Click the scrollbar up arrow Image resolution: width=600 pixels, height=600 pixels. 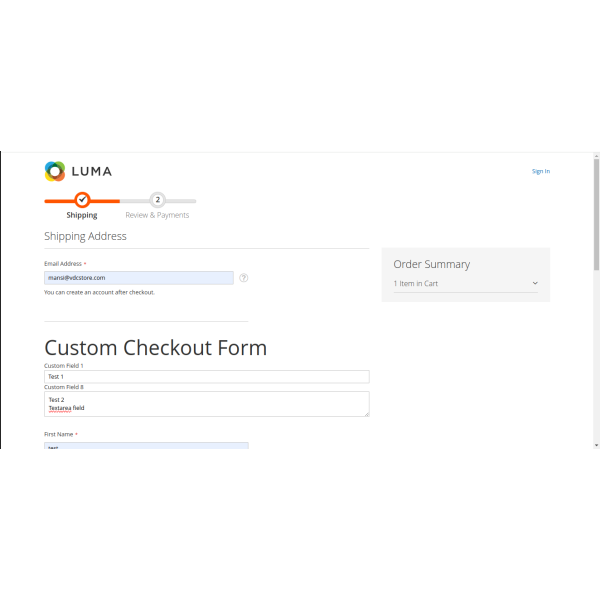(596, 157)
